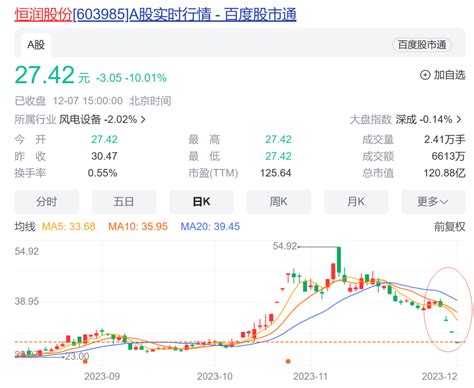Click the tallest green candlestick at peak
The image size is (474, 388).
[339, 261]
